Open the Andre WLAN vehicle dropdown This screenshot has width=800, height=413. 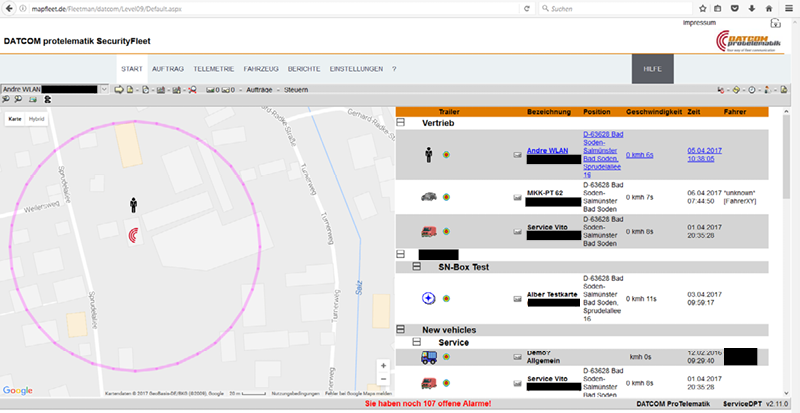[104, 90]
